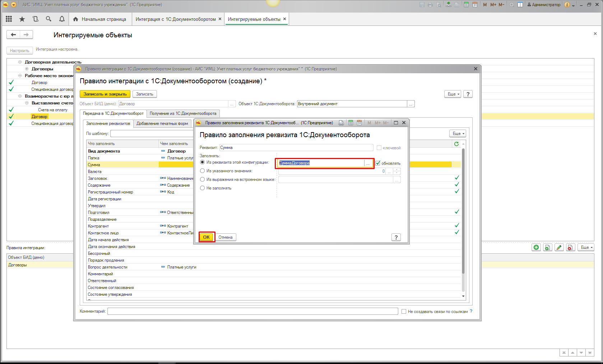The height and width of the screenshot is (364, 603).
Task: Open the "Еще" dropdown beside help button
Action: (x=453, y=94)
